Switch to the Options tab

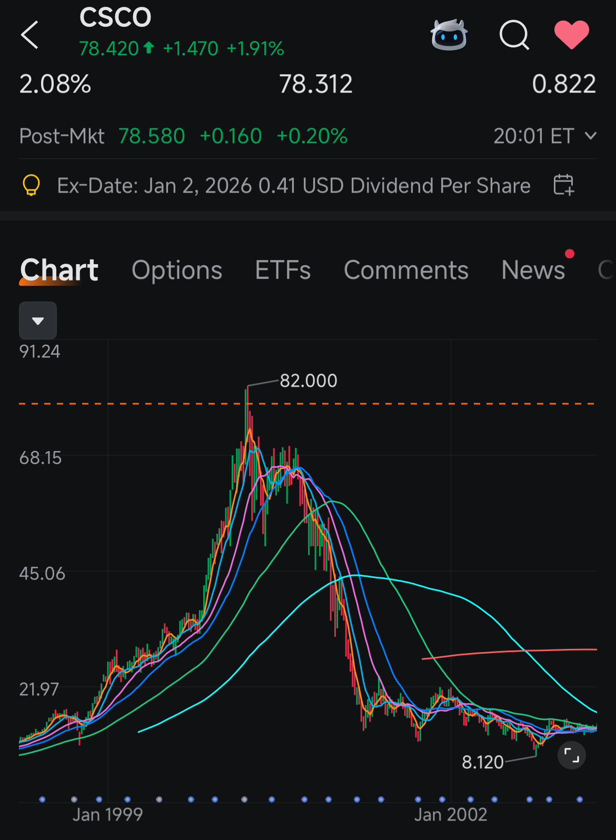[177, 271]
